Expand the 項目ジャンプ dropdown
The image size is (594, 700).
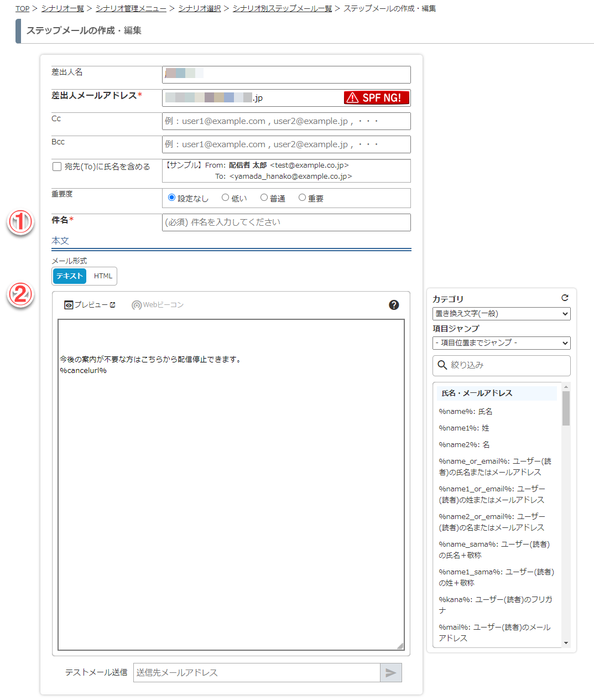[501, 343]
